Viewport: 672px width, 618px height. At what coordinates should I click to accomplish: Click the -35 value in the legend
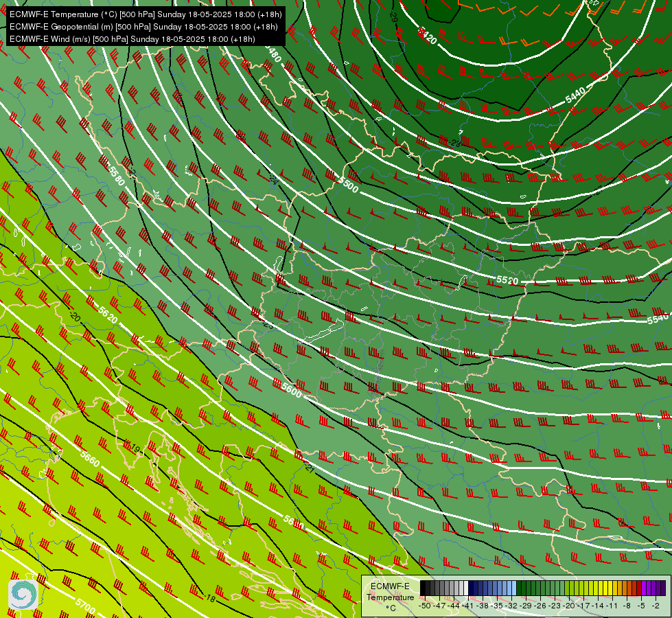pyautogui.click(x=498, y=606)
